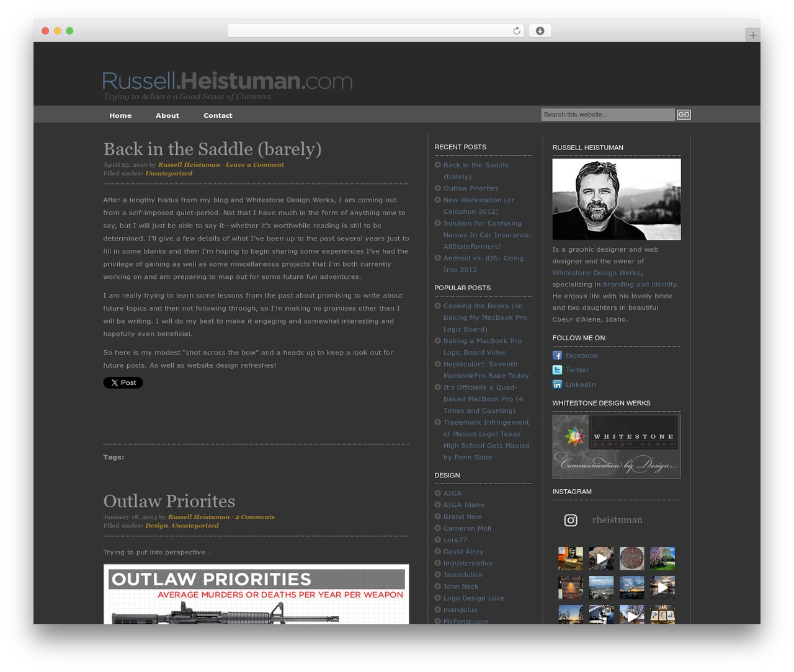The image size is (794, 672).
Task: Open the Contact menu item
Action: tap(218, 115)
